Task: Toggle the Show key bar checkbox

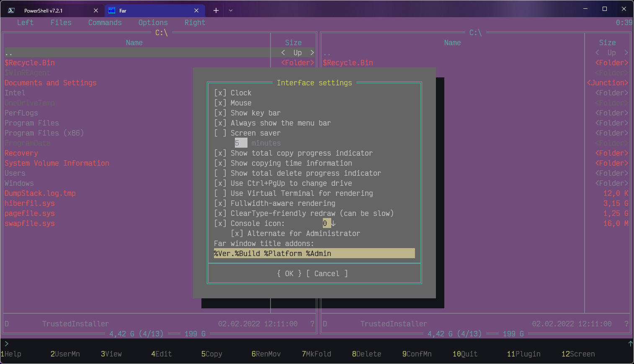Action: (220, 113)
